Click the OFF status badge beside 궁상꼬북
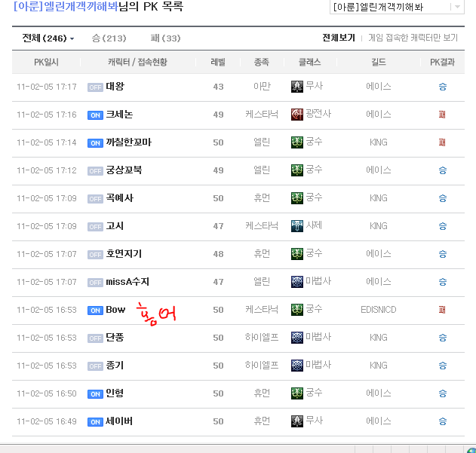 tap(95, 171)
